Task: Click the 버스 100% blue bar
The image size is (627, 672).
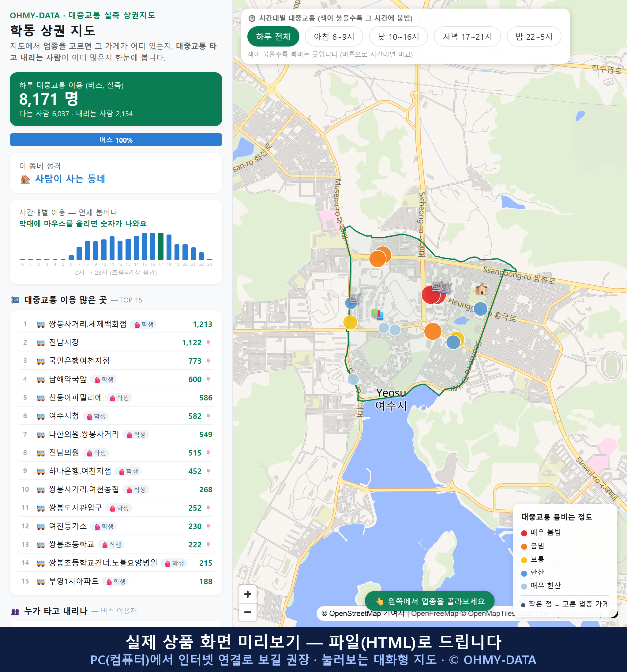Action: [116, 140]
